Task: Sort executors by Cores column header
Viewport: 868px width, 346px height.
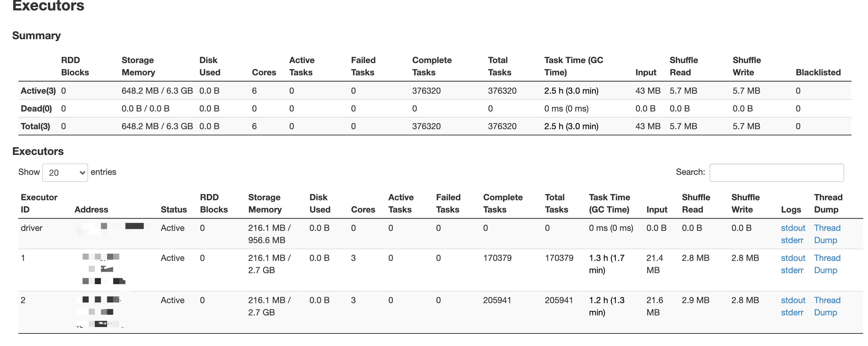Action: 362,209
